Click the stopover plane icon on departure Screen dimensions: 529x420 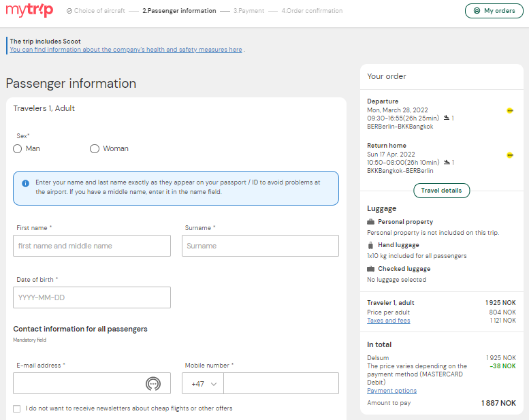point(447,118)
